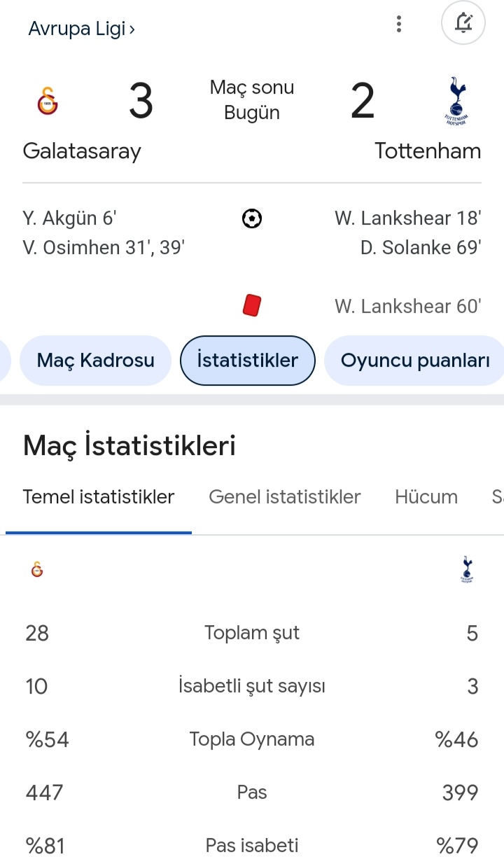Select the Temel istatistikler tab
This screenshot has height=866, width=504.
pos(99,497)
